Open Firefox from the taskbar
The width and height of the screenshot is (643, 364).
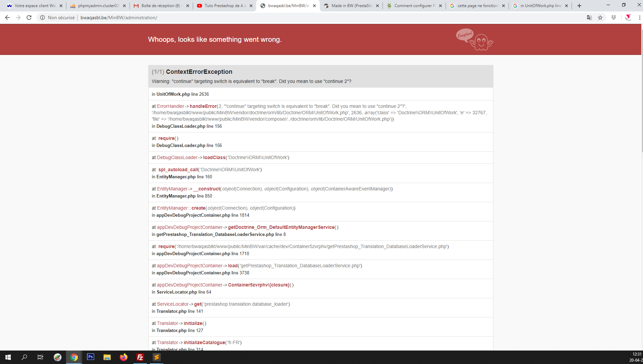click(x=124, y=357)
